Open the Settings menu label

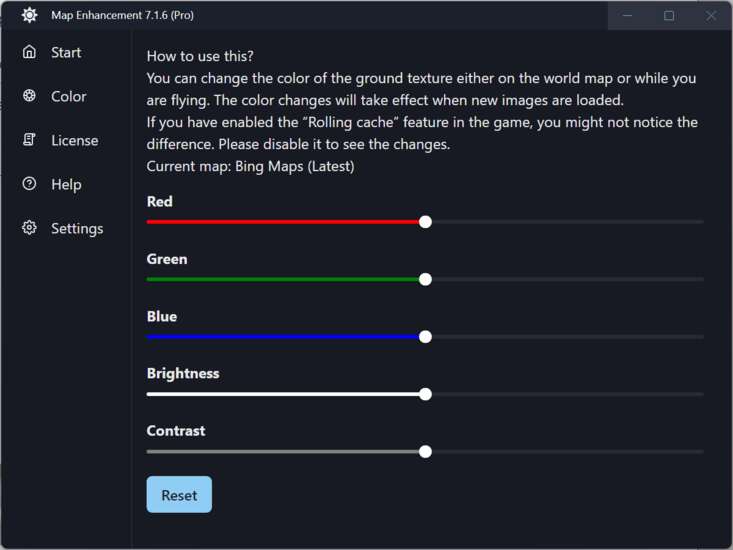[77, 229]
